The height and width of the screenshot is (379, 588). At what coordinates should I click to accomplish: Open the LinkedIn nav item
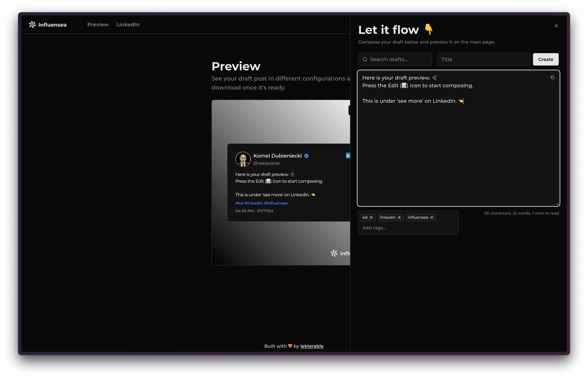click(128, 25)
